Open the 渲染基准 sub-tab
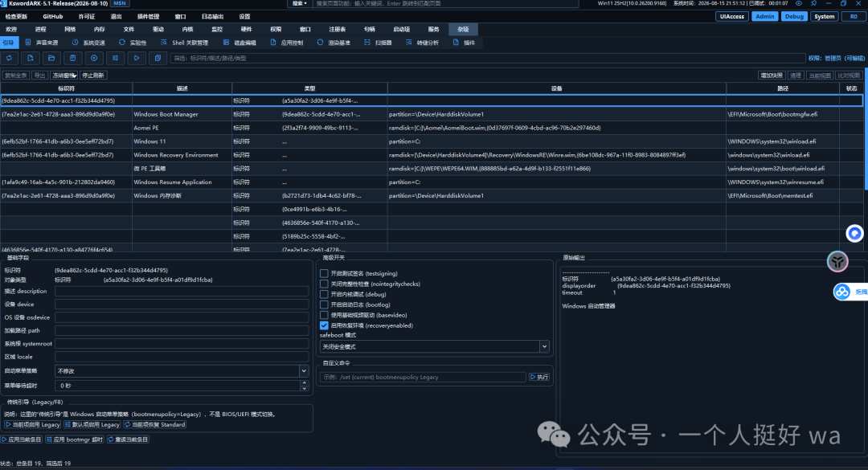 (334, 43)
